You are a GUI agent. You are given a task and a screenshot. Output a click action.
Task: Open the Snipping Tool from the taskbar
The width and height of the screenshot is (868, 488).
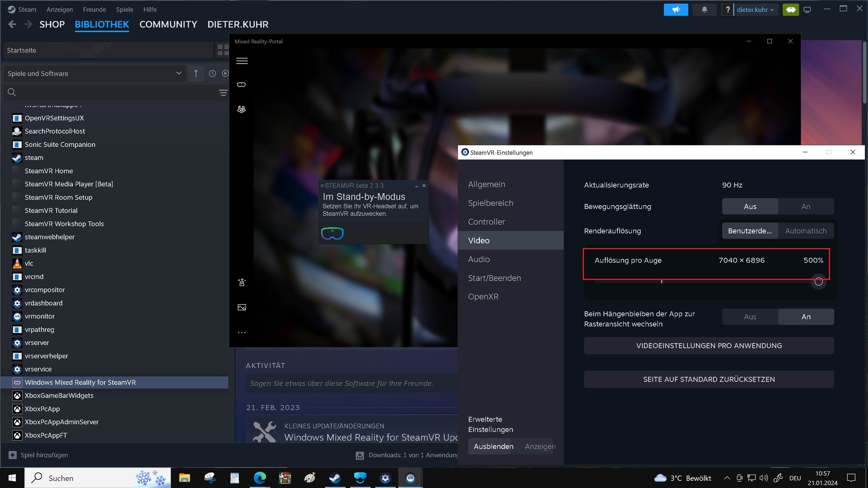coord(210,478)
